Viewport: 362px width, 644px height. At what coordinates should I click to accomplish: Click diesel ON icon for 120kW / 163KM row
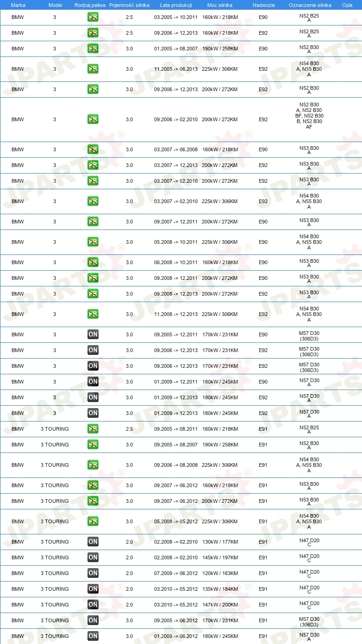point(93,574)
